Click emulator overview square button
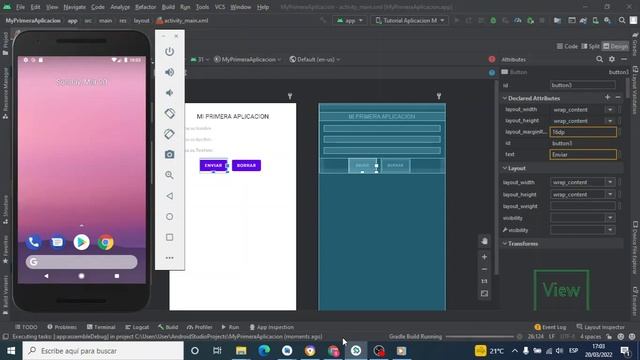 [x=169, y=237]
